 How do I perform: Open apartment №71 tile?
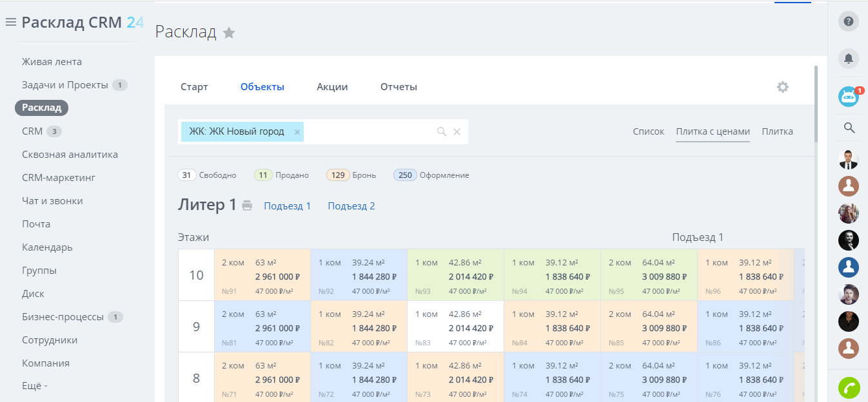pyautogui.click(x=262, y=378)
